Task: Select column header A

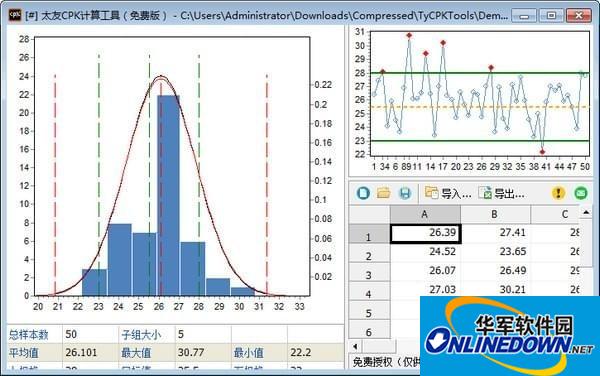Action: 425,214
